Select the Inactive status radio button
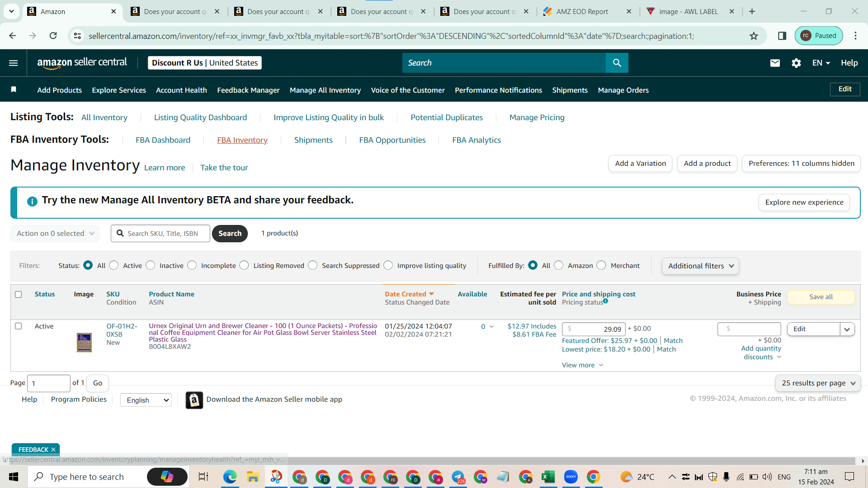This screenshot has height=488, width=868. 151,265
